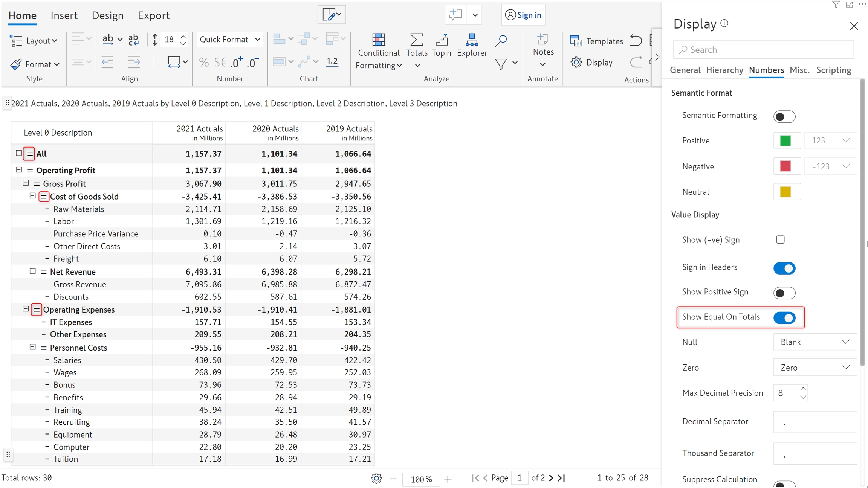The height and width of the screenshot is (488, 868).
Task: Launch the Explorer hierarchy tool
Action: [x=472, y=40]
